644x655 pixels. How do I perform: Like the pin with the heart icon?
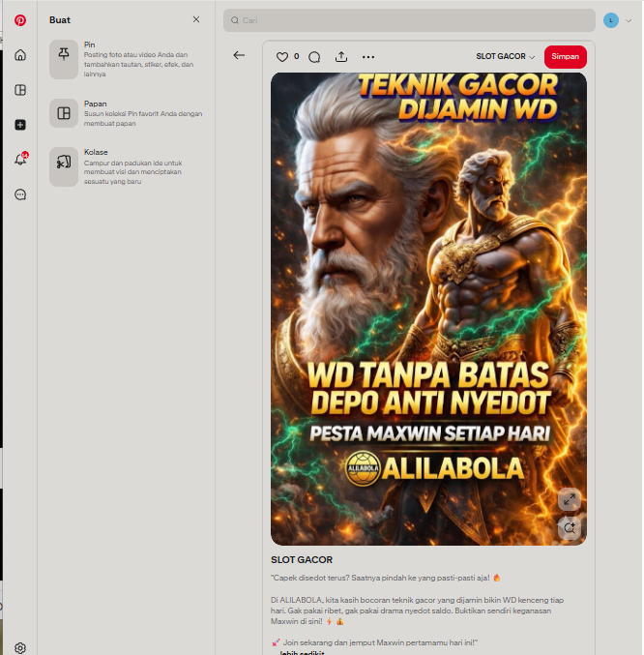pyautogui.click(x=282, y=57)
